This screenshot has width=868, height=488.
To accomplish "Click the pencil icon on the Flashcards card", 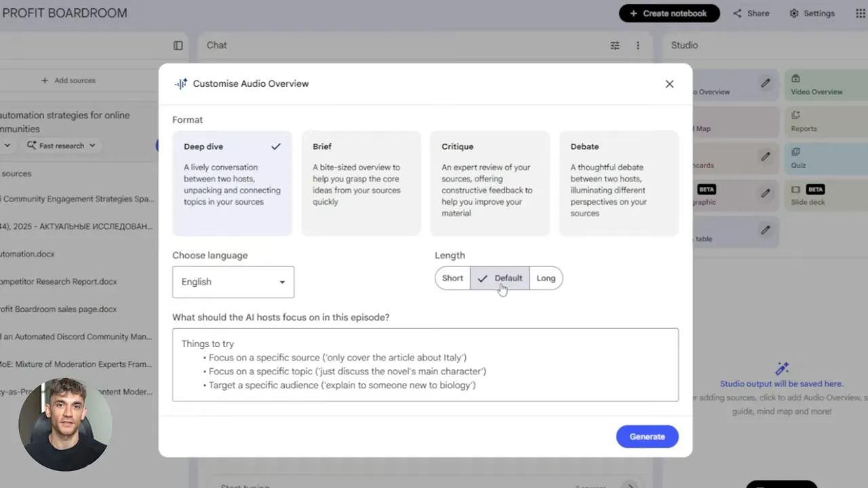I will point(766,157).
